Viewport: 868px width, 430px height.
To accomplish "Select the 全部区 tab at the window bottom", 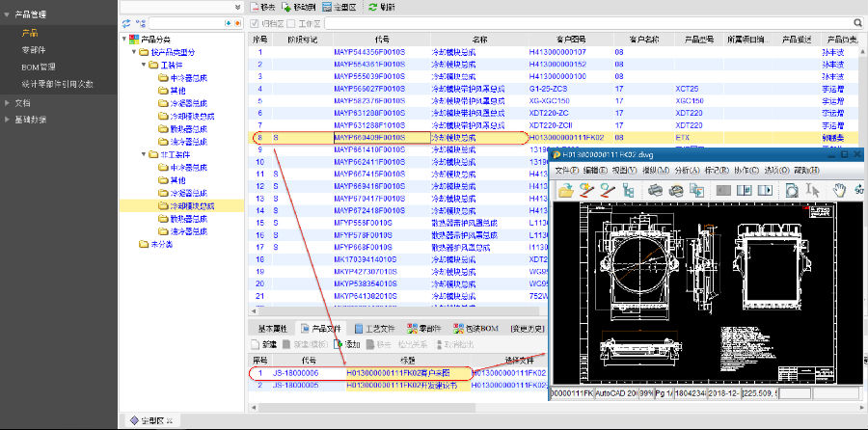I will click(152, 420).
